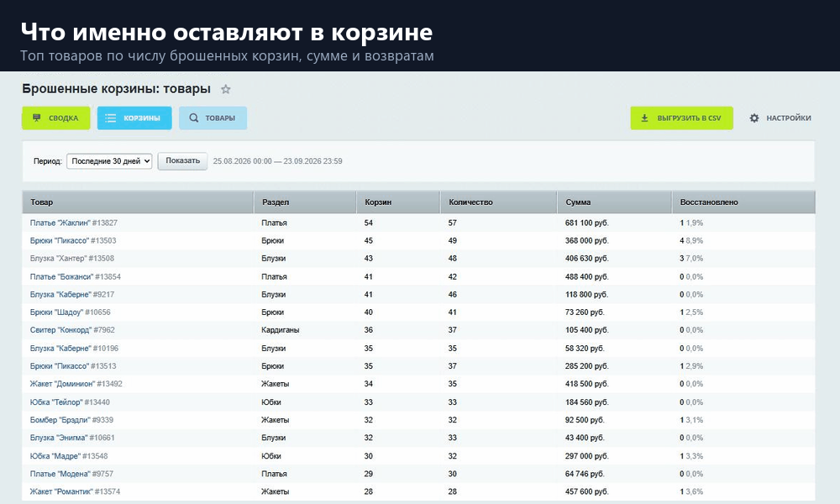Click the heading Брошенные корзины: товары
Screen dimensions: 840x504
click(116, 89)
